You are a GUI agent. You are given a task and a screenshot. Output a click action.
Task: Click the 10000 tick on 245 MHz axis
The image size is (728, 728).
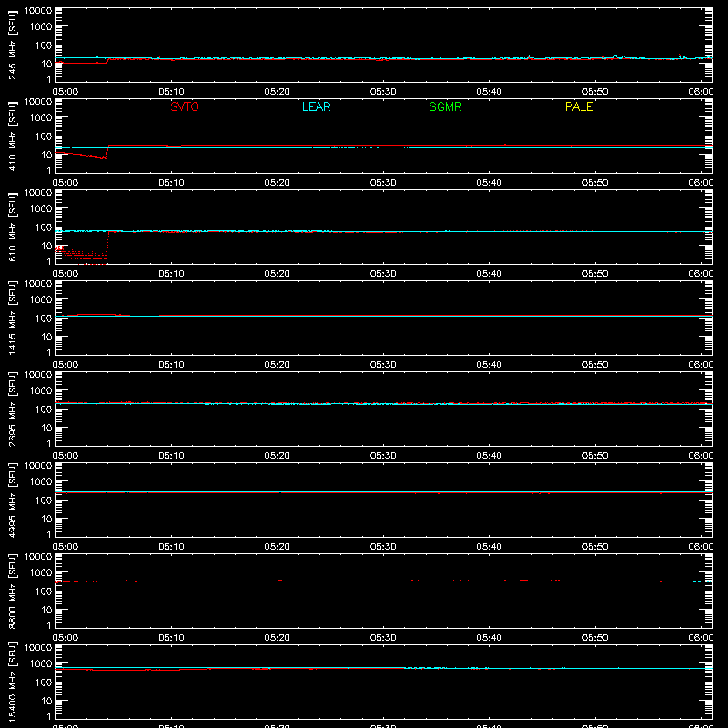(x=38, y=11)
